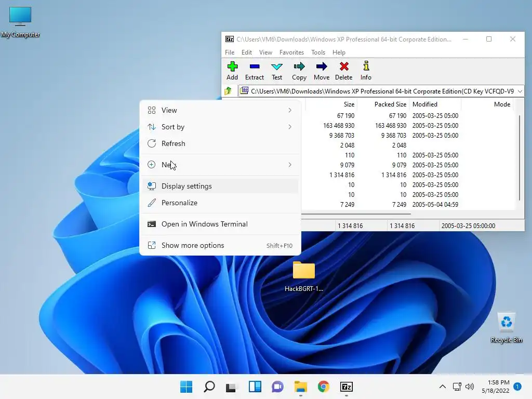Sort by the Mode column header
Image resolution: width=532 pixels, height=399 pixels.
(487, 104)
